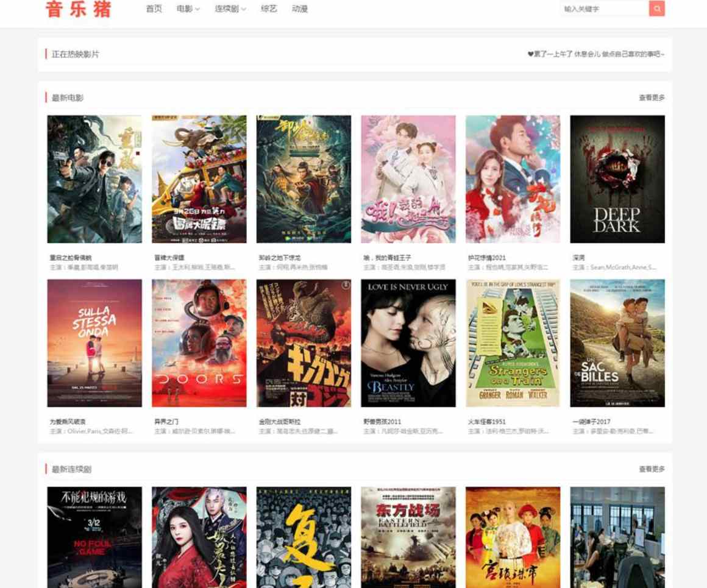Open the 动漫 nav item
707x588 pixels.
coord(299,9)
